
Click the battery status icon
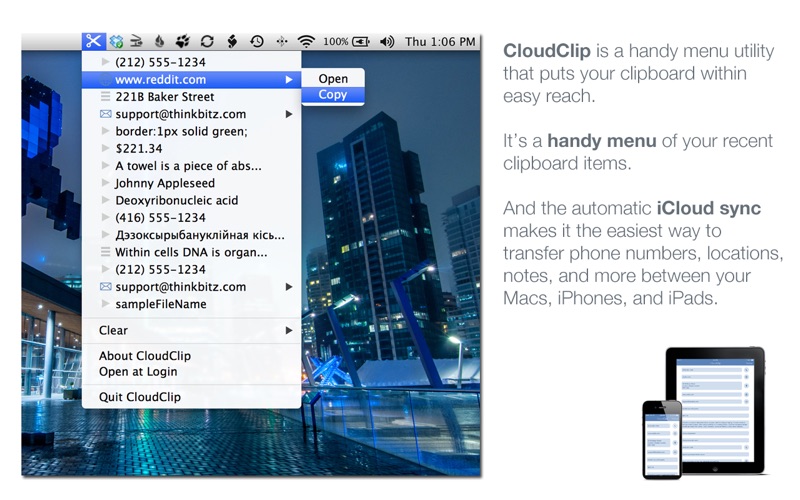click(361, 41)
